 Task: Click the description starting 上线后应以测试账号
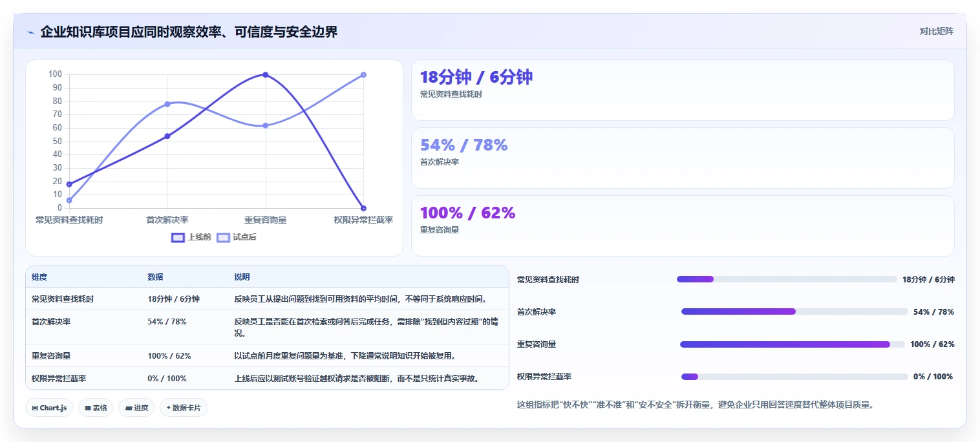click(357, 379)
